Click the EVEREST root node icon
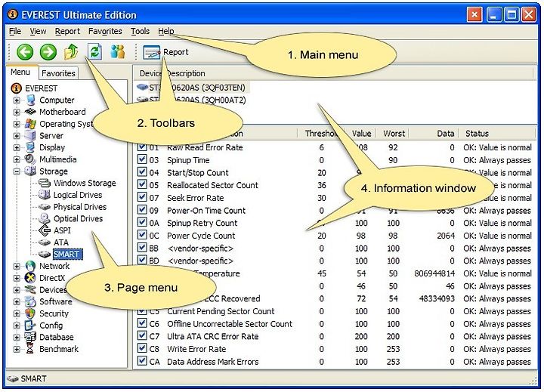 coord(16,88)
